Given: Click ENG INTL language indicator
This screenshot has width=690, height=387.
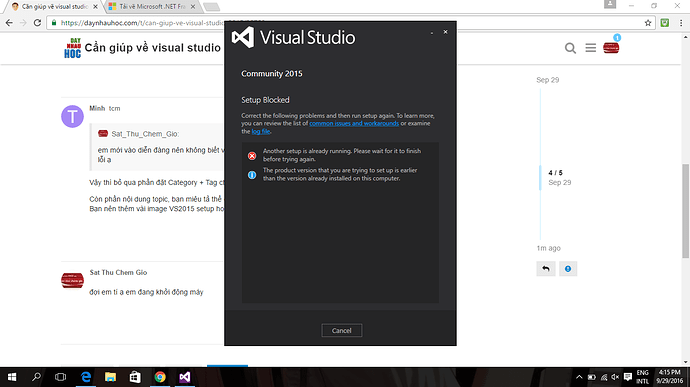Looking at the screenshot, I should [x=642, y=377].
